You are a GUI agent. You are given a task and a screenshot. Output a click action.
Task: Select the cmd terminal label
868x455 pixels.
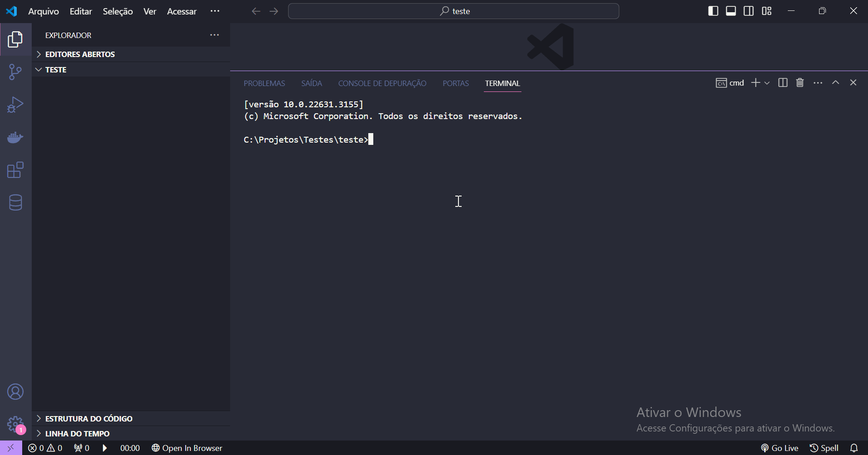pos(730,83)
